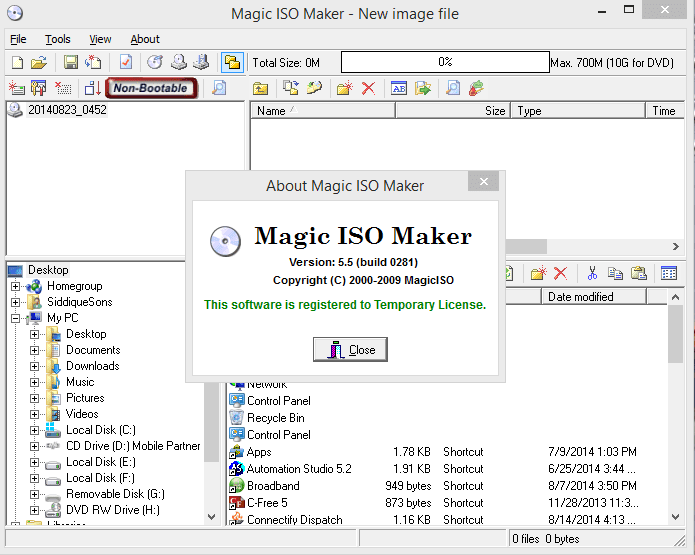Expand the Music tree node

click(x=34, y=382)
